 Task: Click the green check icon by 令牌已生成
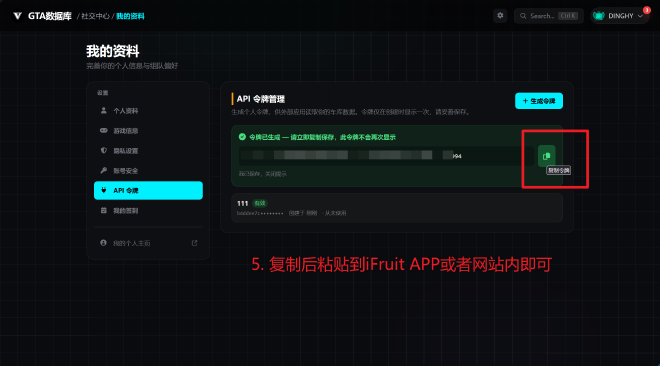pos(242,137)
